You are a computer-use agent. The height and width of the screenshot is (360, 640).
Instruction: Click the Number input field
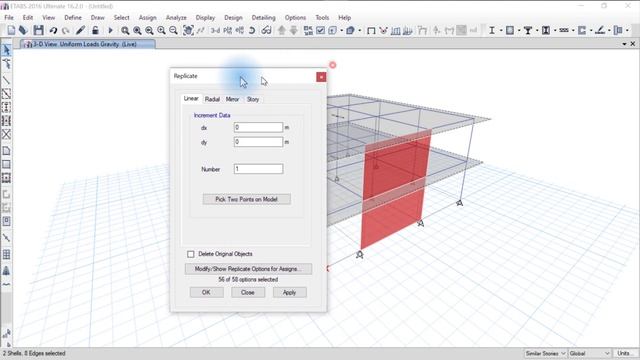coord(258,169)
